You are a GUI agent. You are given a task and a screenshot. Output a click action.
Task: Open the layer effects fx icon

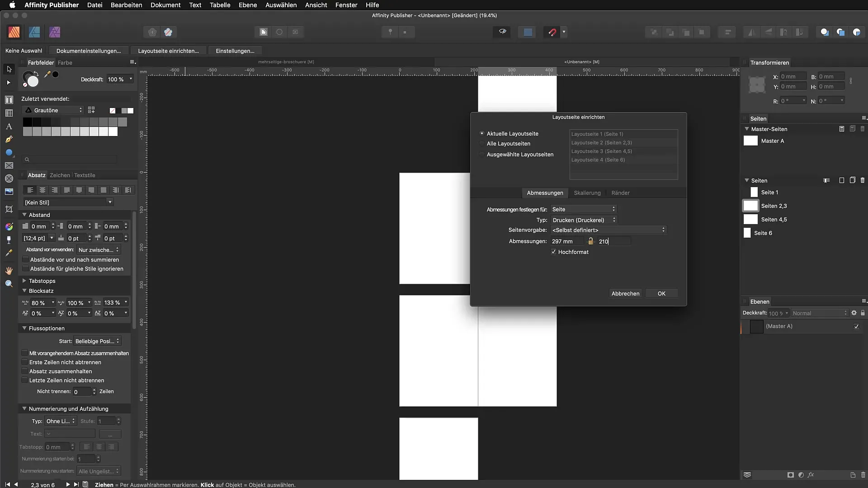tap(811, 475)
